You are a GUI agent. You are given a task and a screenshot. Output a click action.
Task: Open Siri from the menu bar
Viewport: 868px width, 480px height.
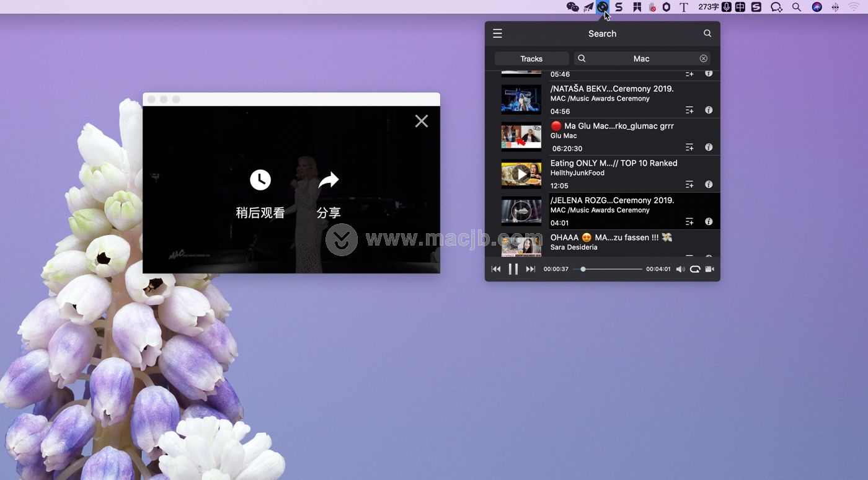click(817, 7)
